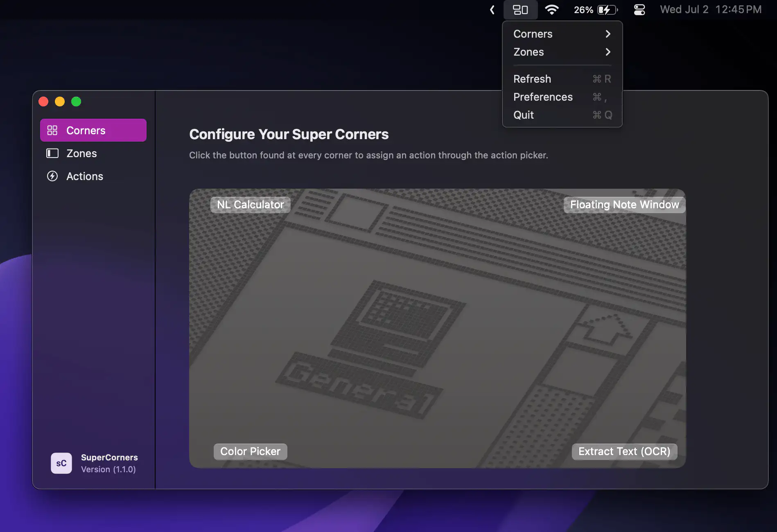The height and width of the screenshot is (532, 777).
Task: Click the corner preview desktop image
Action: [437, 328]
